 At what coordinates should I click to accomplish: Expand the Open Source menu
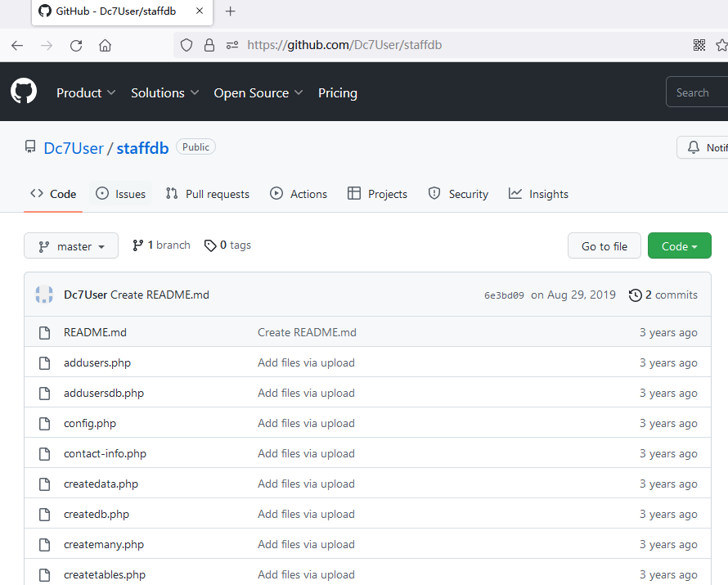258,92
